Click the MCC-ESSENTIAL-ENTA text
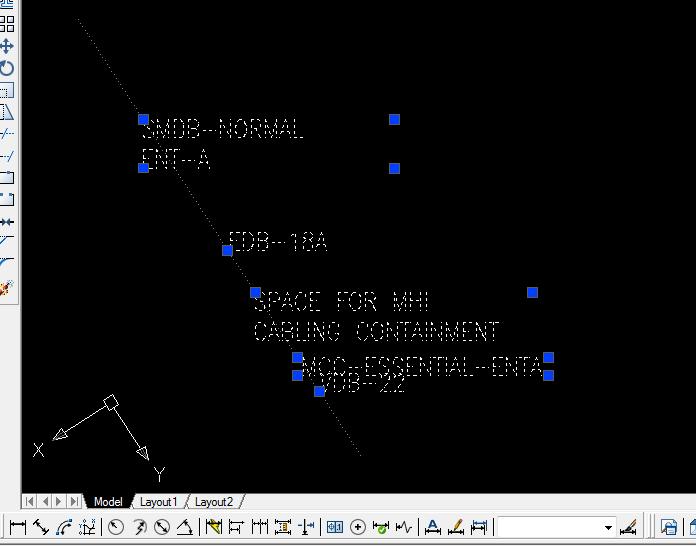Viewport: 696px width, 546px height. tap(423, 367)
